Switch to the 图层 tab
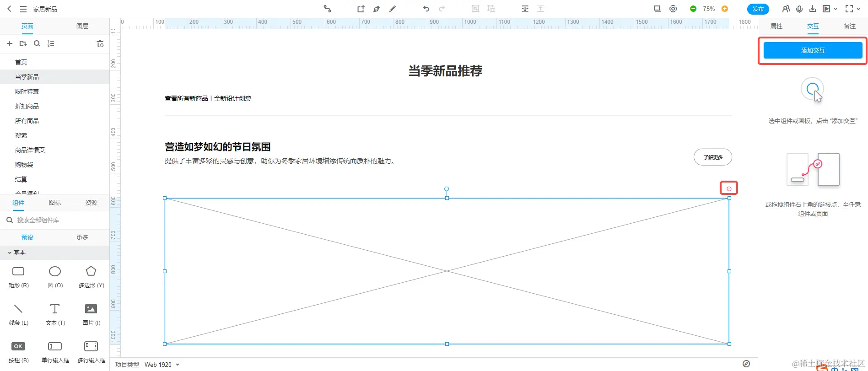Image resolution: width=868 pixels, height=371 pixels. tap(82, 26)
